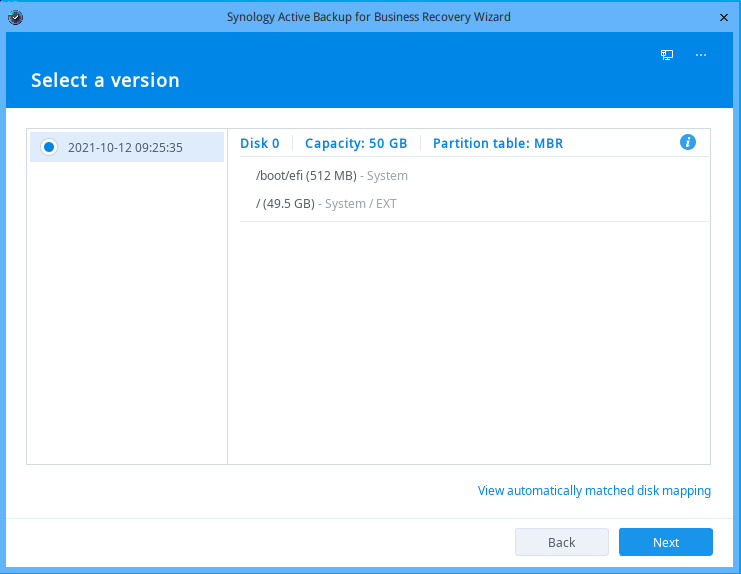741x574 pixels.
Task: Click the Disk 0 header label
Action: tap(259, 143)
